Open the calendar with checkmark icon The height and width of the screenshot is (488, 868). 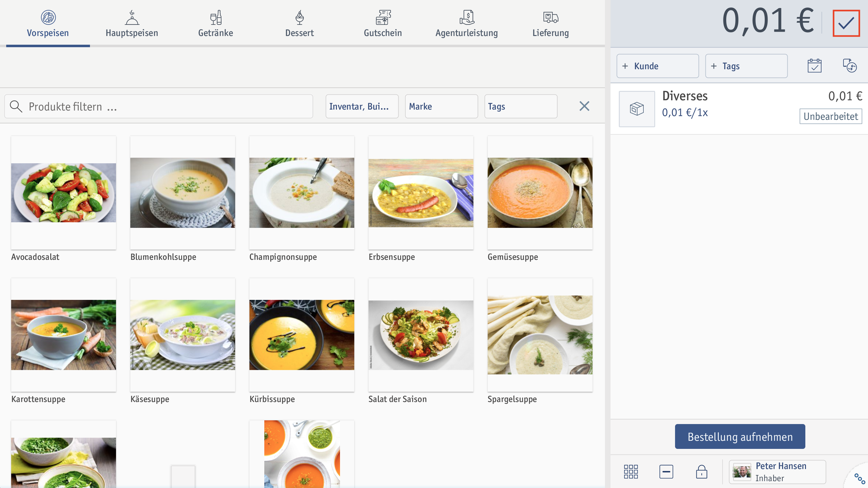[814, 66]
